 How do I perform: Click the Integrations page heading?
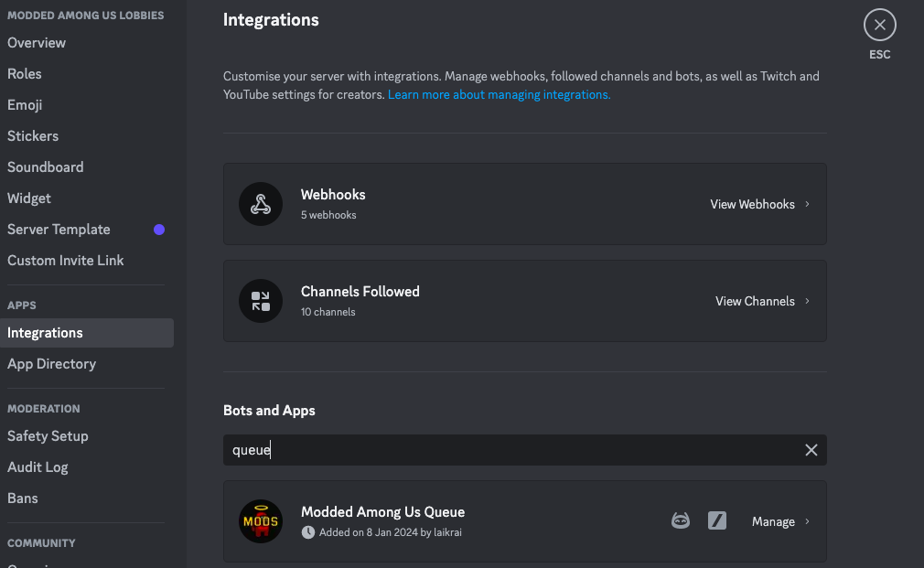[x=271, y=20]
